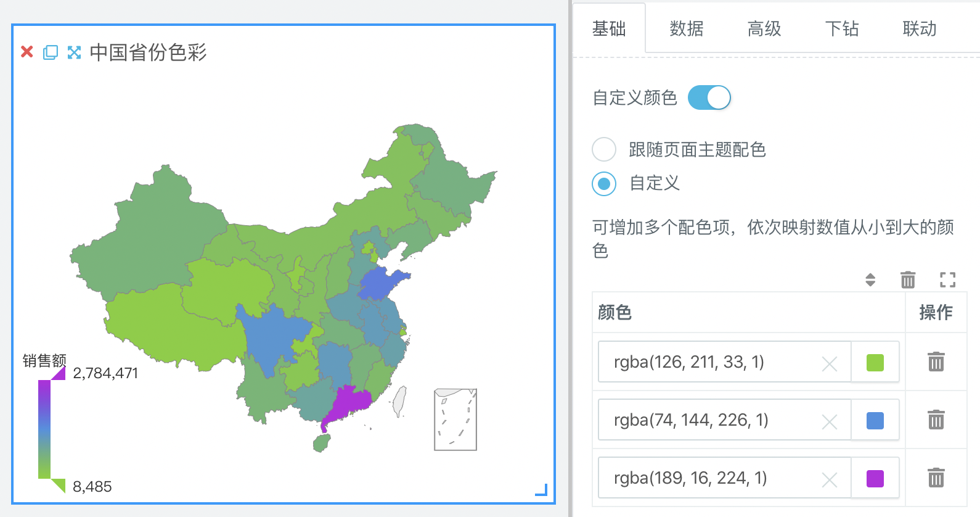
Task: Click the purple Guangdong province on the map
Action: click(348, 404)
